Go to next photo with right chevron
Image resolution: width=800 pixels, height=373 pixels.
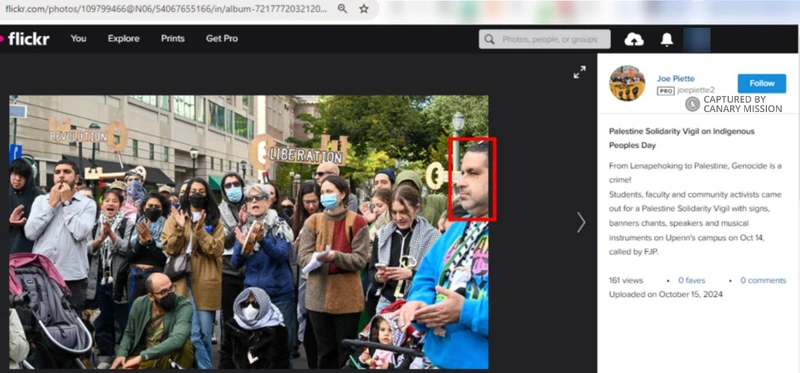(x=581, y=222)
